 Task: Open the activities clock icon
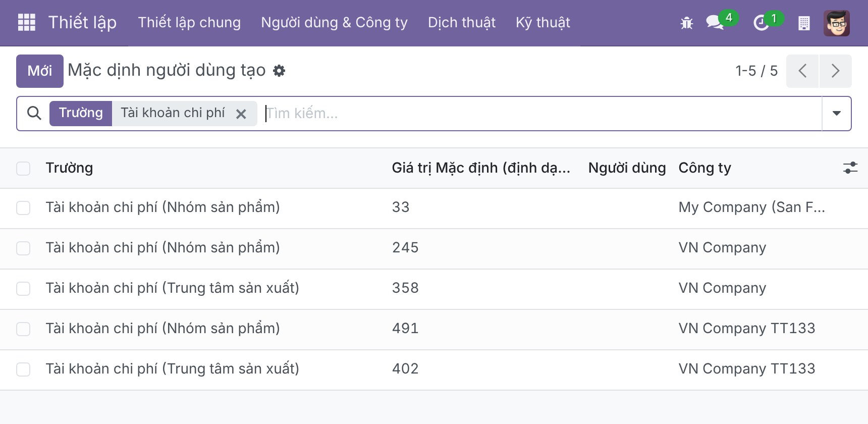[x=761, y=23]
